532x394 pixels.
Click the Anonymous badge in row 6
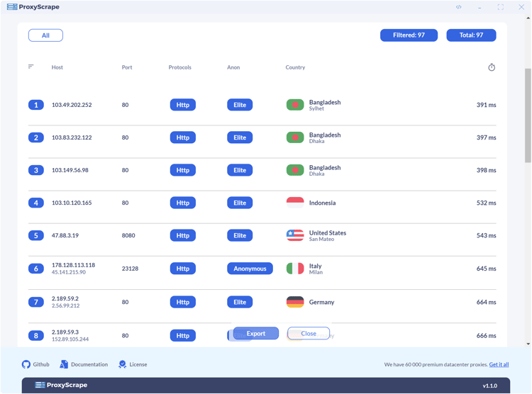[250, 269]
